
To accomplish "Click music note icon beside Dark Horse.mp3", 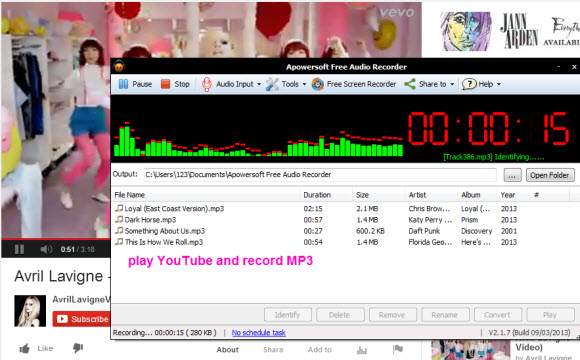I will [119, 219].
